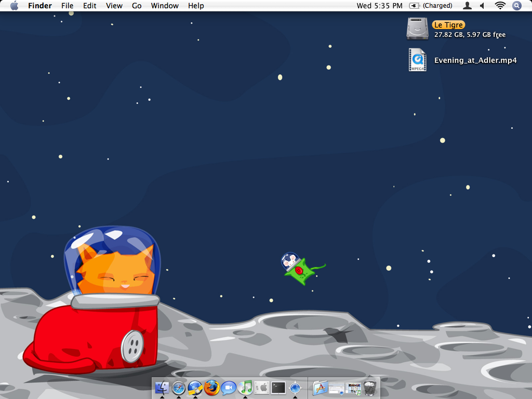The width and height of the screenshot is (532, 399).
Task: Click the Wed 5:35 PM clock
Action: tap(379, 6)
